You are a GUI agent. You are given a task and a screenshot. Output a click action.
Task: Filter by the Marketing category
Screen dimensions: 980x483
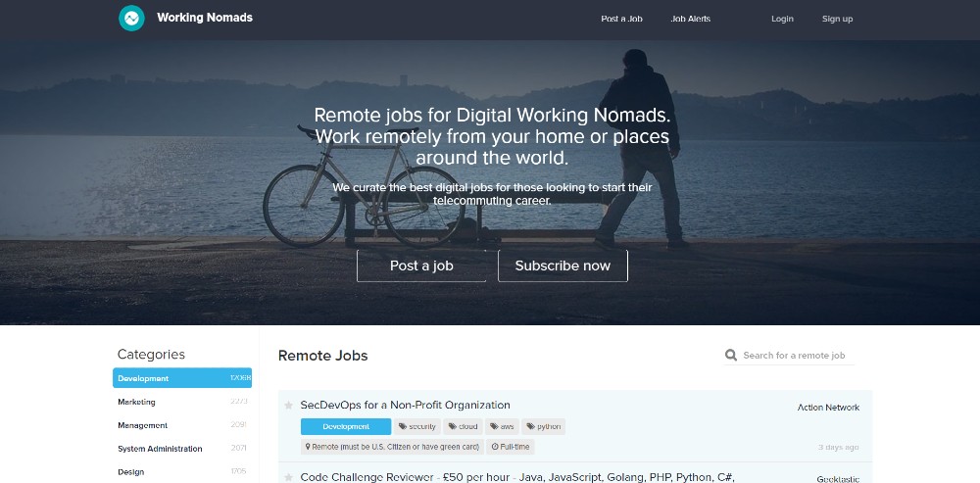click(137, 402)
